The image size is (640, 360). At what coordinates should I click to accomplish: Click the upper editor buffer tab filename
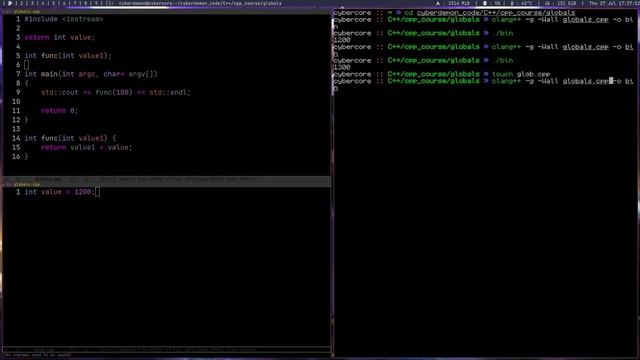click(27, 12)
